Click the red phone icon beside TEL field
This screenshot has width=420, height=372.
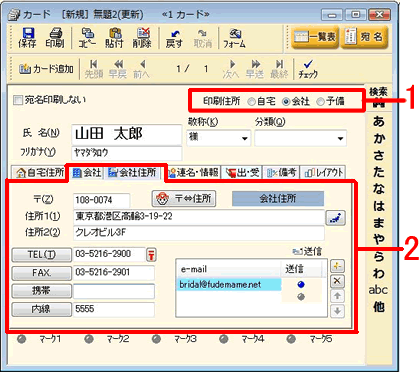(151, 255)
